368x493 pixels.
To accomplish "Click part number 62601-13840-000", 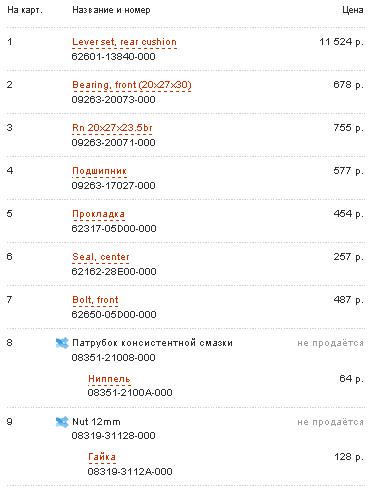I will coord(114,57).
